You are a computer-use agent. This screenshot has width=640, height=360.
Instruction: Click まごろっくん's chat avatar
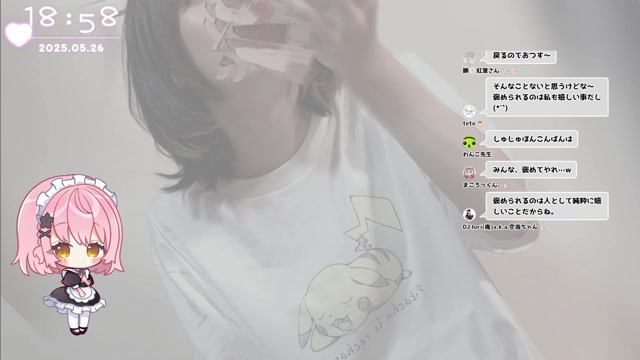(x=469, y=173)
